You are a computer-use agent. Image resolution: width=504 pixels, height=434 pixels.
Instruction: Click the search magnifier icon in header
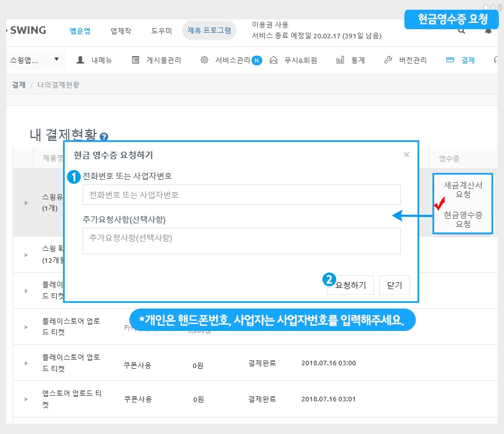click(462, 31)
